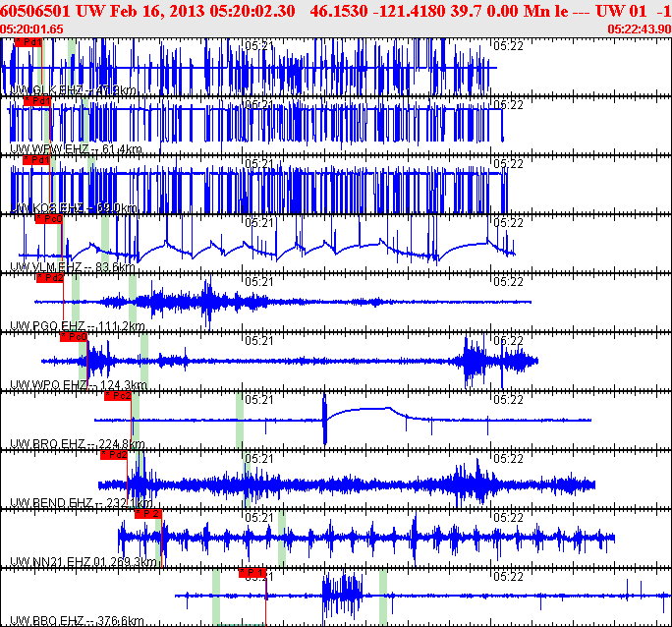Click the red pick flag on NN21 trace
This screenshot has width=672, height=627.
(x=147, y=514)
